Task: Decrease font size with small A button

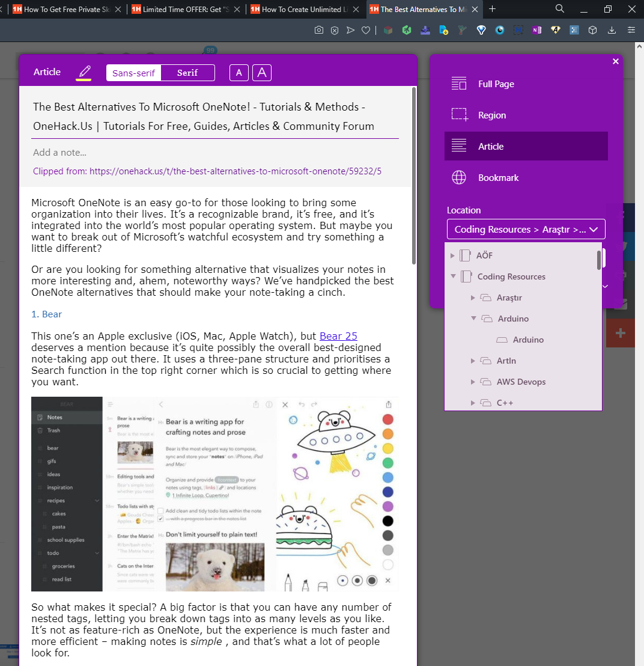Action: click(x=238, y=73)
